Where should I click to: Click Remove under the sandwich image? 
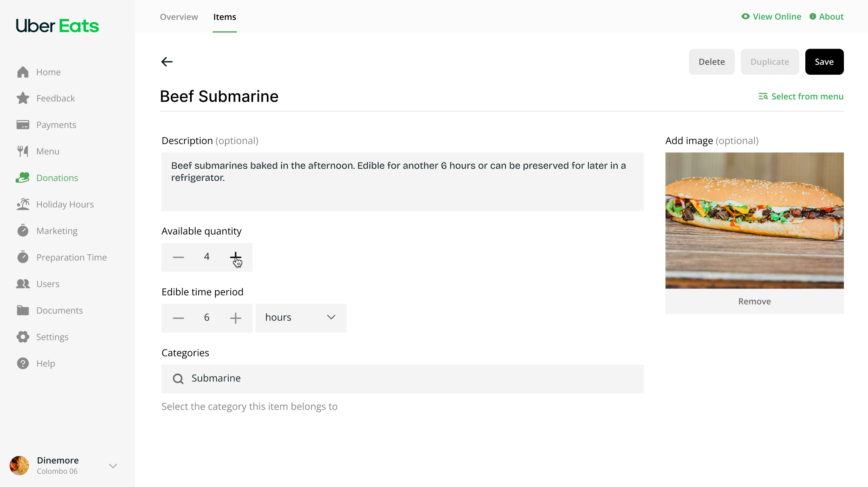tap(754, 301)
